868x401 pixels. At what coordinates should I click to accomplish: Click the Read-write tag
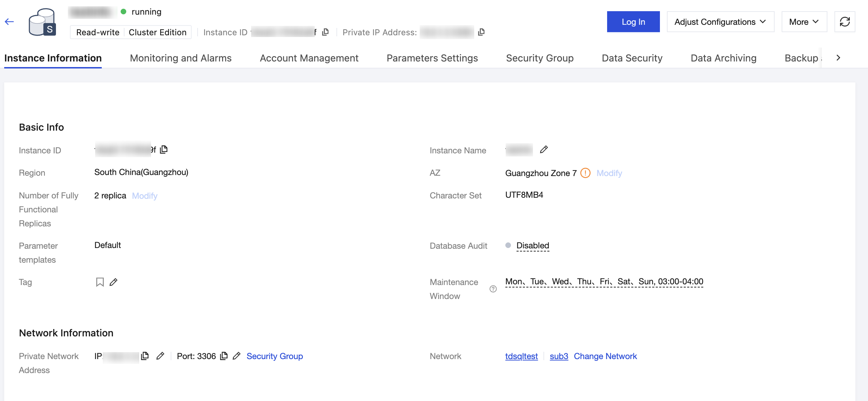98,32
